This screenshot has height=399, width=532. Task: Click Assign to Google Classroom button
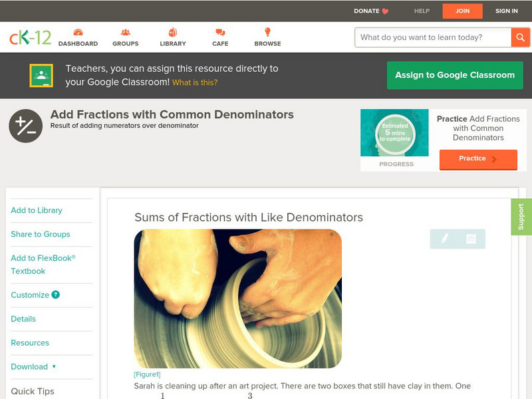pyautogui.click(x=455, y=75)
